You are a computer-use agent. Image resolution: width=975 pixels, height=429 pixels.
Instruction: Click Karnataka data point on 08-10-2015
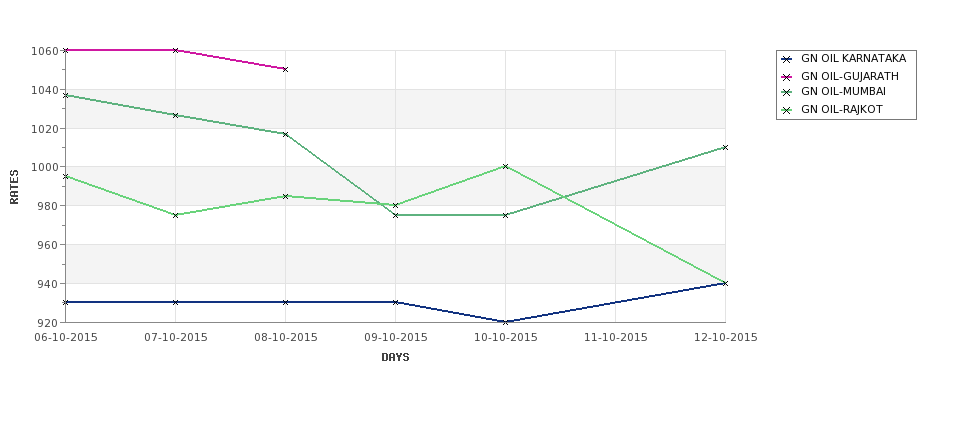click(x=285, y=302)
